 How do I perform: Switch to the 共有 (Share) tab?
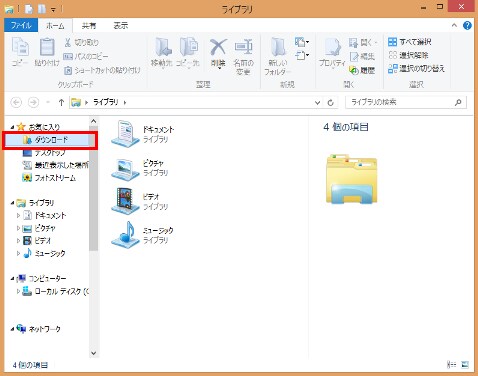[x=89, y=26]
